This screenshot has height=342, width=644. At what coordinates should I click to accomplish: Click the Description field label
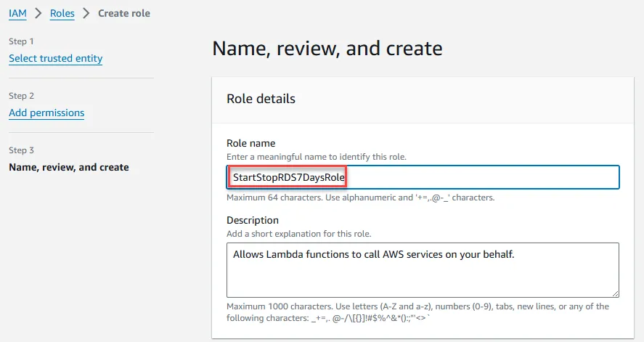coord(253,220)
